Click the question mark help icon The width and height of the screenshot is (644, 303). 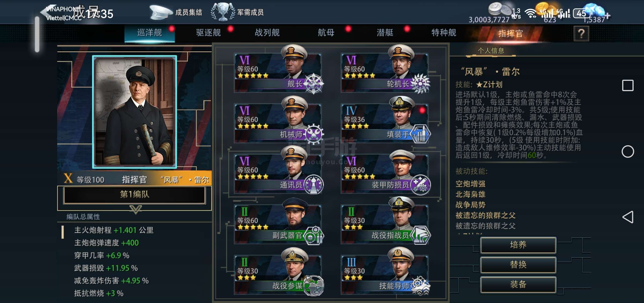point(581,34)
